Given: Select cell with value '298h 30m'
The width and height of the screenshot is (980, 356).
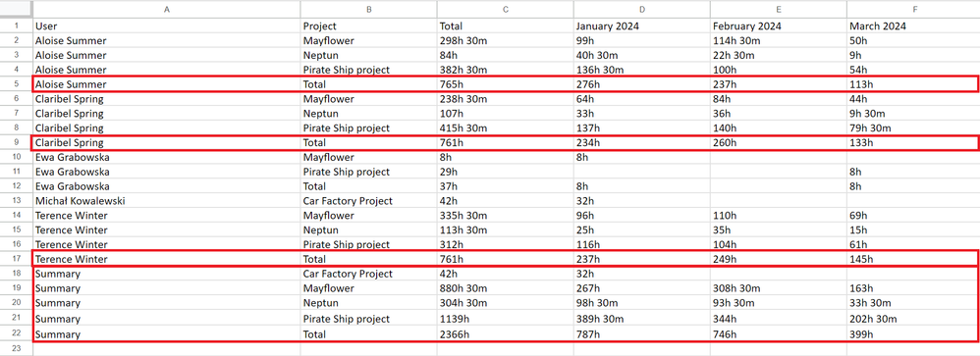Looking at the screenshot, I should tap(505, 40).
